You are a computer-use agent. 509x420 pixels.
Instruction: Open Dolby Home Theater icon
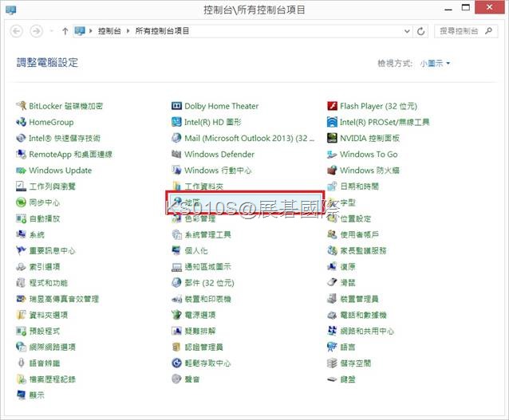[176, 106]
